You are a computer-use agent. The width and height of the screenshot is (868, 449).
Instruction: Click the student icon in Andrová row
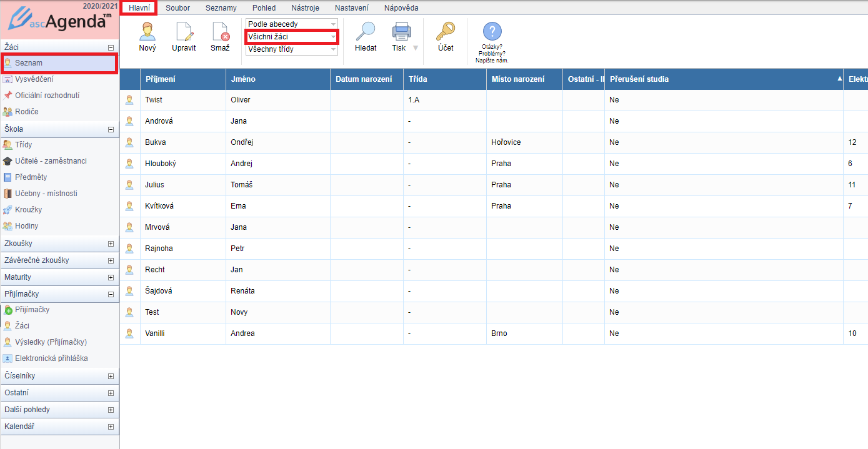[x=129, y=121]
